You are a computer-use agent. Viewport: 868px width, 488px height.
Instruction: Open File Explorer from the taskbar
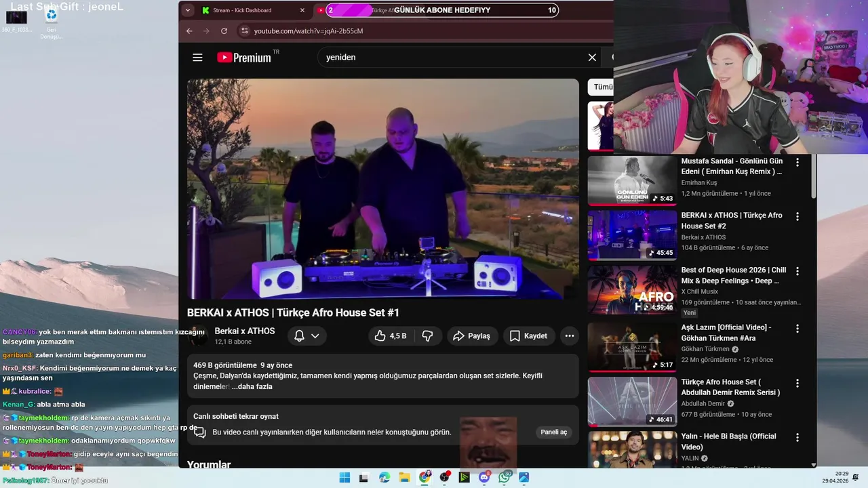(404, 477)
